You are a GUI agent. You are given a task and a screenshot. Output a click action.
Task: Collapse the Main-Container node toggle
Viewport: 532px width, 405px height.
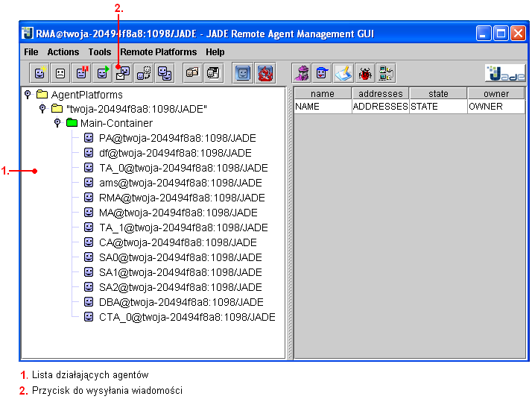(57, 122)
